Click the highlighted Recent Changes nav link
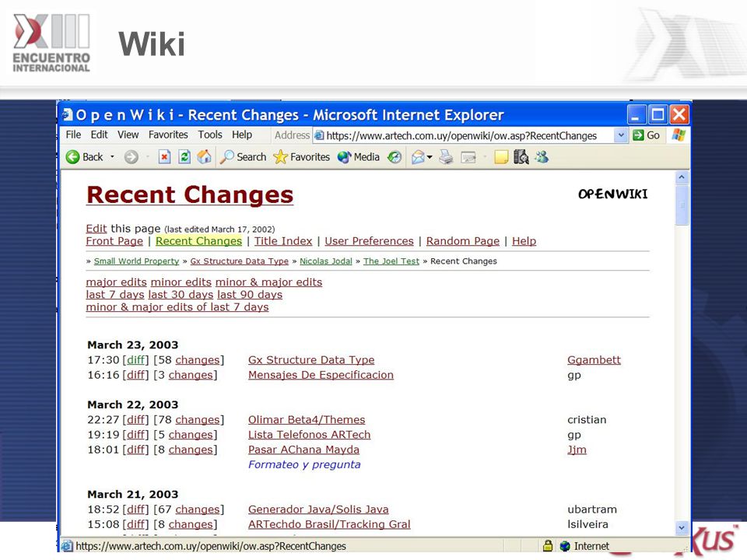This screenshot has height=560, width=747. click(x=198, y=241)
